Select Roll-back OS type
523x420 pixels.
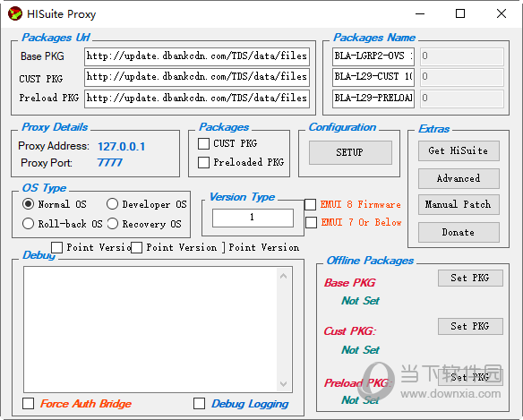tap(28, 224)
